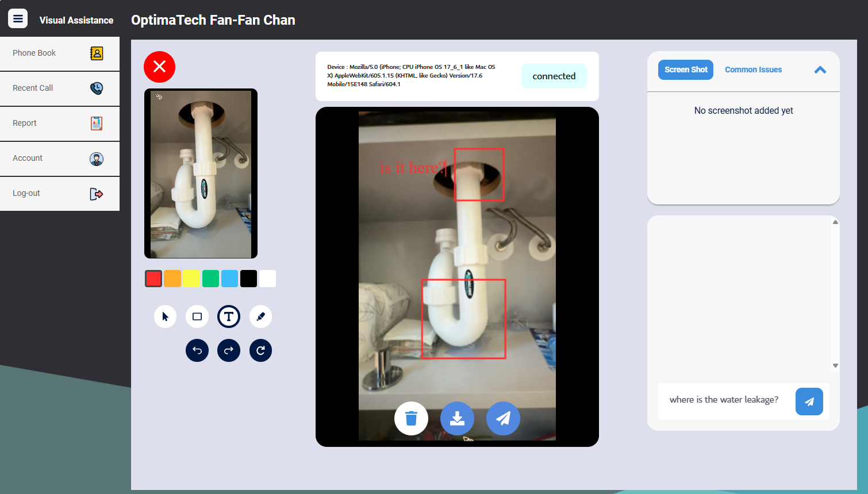
Task: Undo the last annotation
Action: 197,350
